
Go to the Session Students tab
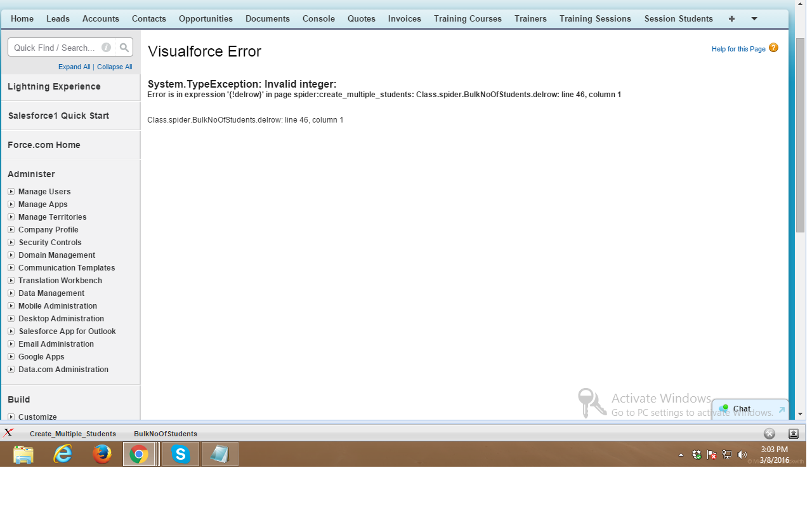(679, 19)
